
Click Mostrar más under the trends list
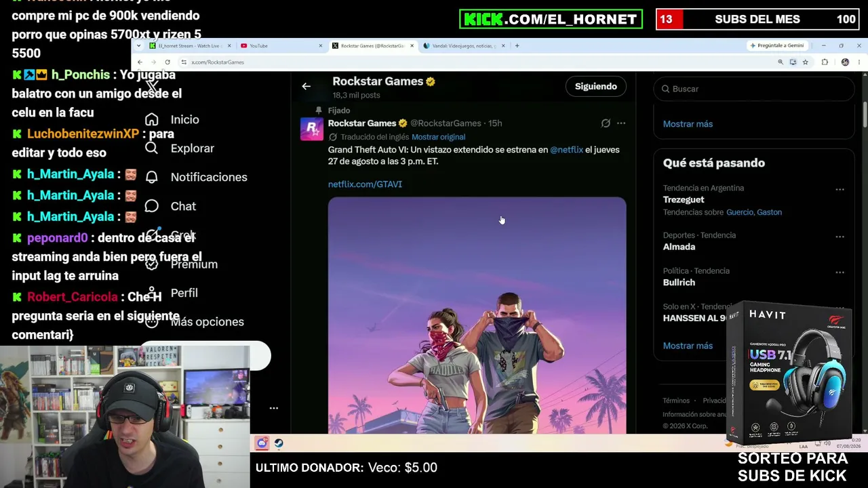688,346
